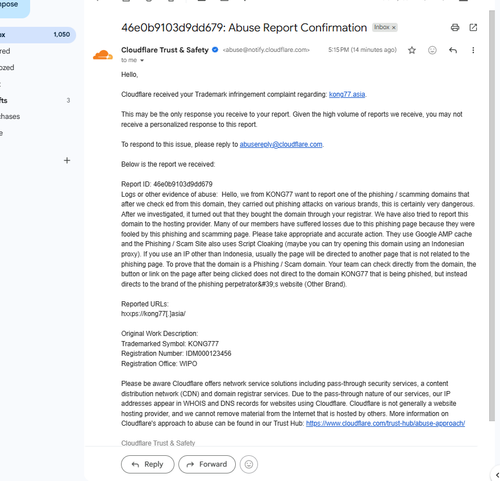
Task: Reply using the arrow icon near timestamp
Action: point(453,50)
